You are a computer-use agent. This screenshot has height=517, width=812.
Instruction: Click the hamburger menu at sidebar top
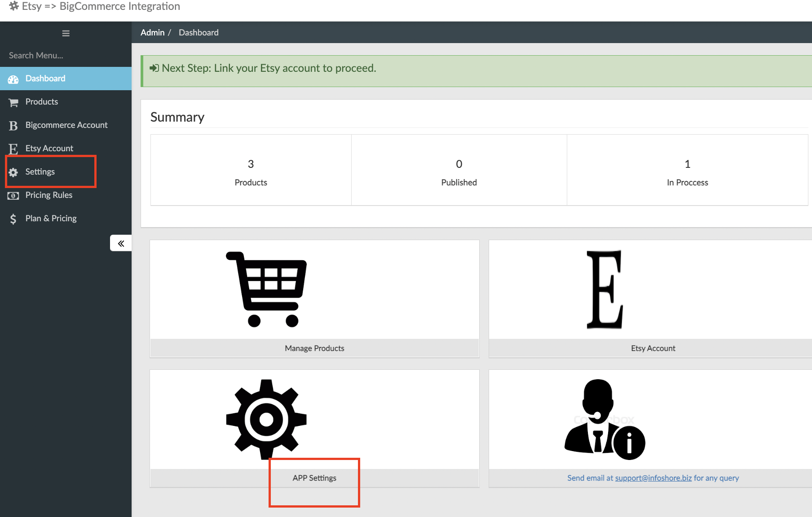click(x=66, y=33)
